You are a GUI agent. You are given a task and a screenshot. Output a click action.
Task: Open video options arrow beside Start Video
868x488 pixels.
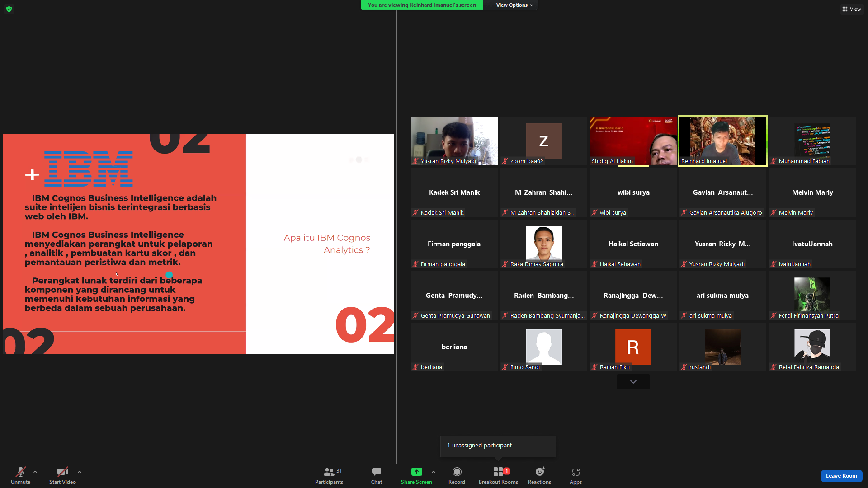click(80, 472)
